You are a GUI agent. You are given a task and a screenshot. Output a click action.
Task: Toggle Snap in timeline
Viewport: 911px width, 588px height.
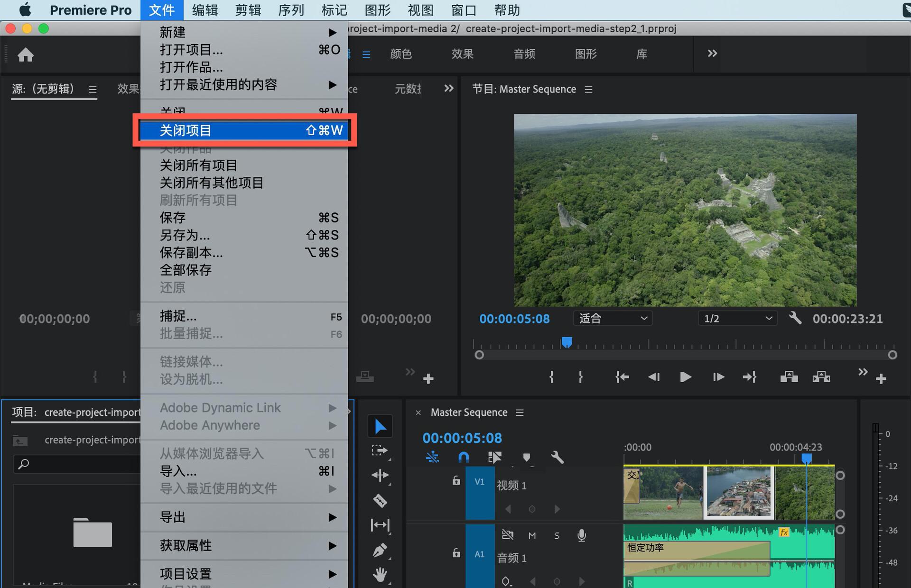pyautogui.click(x=464, y=457)
